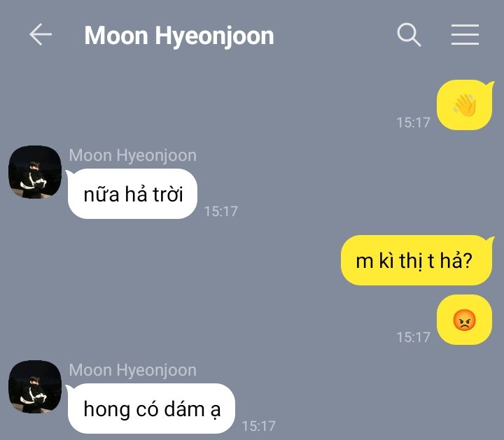Tap the back arrow icon
Viewport: 504px width, 440px height.
[41, 34]
